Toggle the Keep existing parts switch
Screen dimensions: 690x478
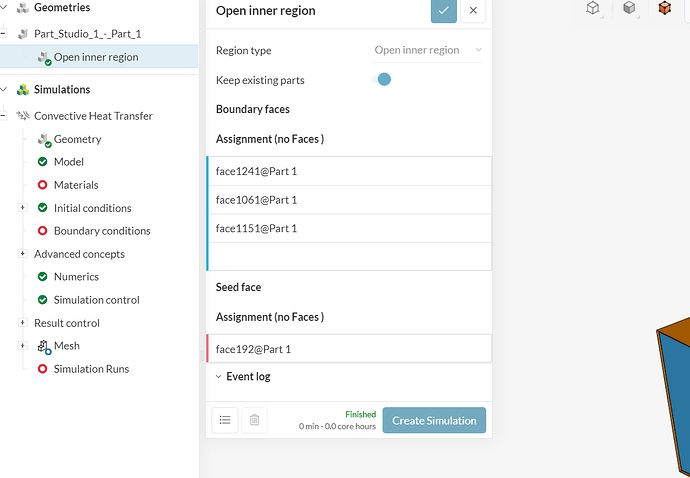[382, 80]
